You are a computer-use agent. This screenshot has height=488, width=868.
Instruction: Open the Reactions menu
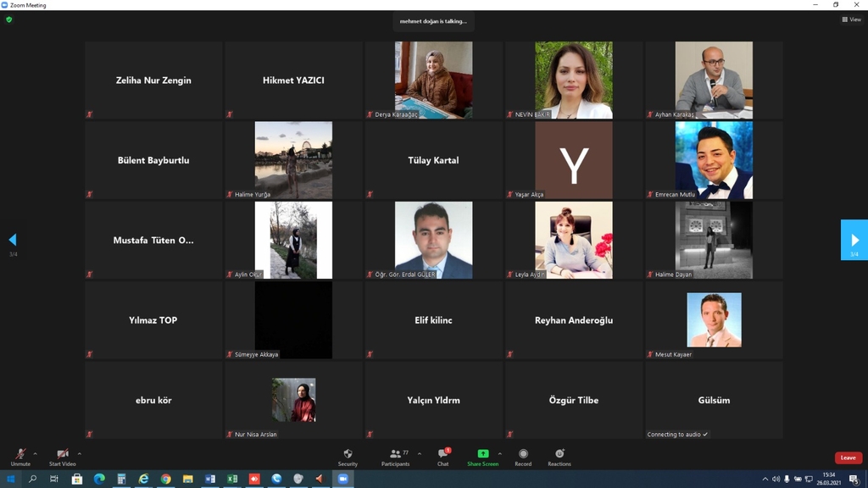559,456
